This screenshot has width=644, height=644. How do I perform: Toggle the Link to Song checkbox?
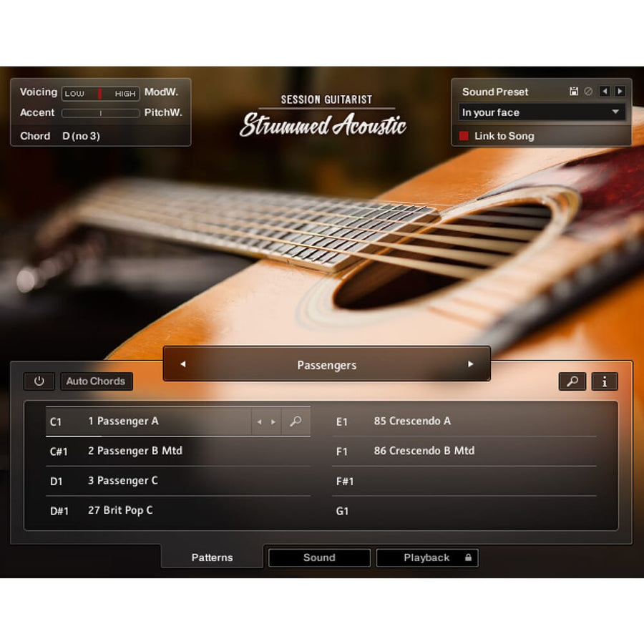tap(464, 136)
